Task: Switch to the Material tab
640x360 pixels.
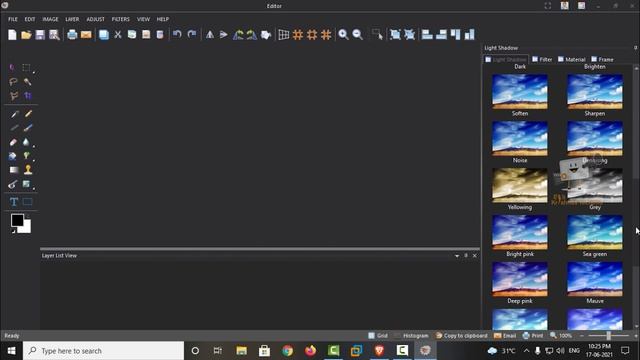Action: coord(571,60)
